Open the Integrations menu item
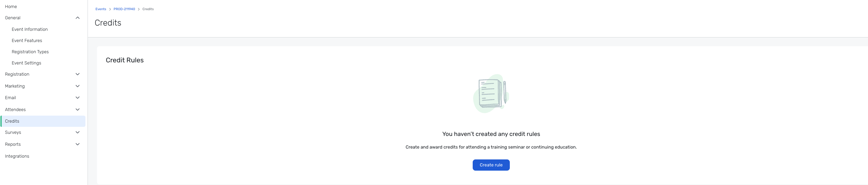This screenshot has height=185, width=868. pyautogui.click(x=17, y=156)
